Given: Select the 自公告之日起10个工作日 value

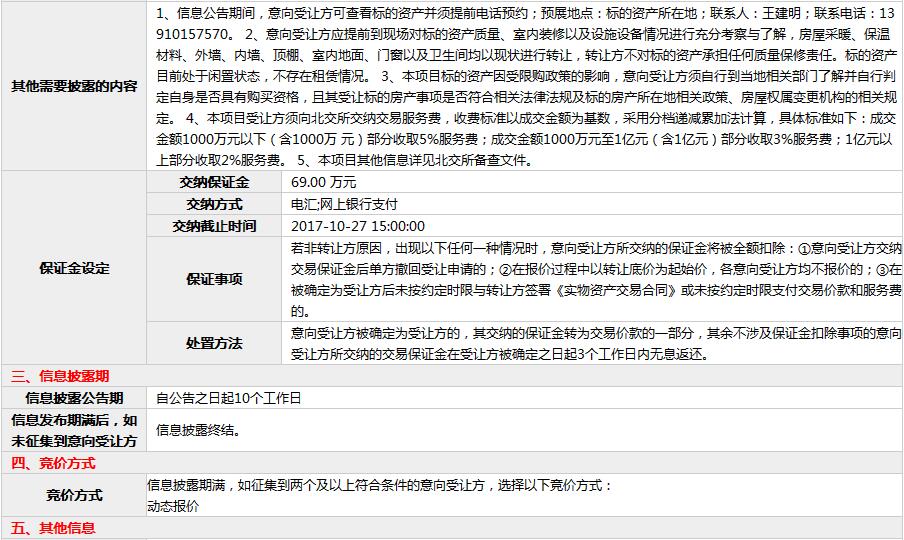Looking at the screenshot, I should click(x=228, y=398).
